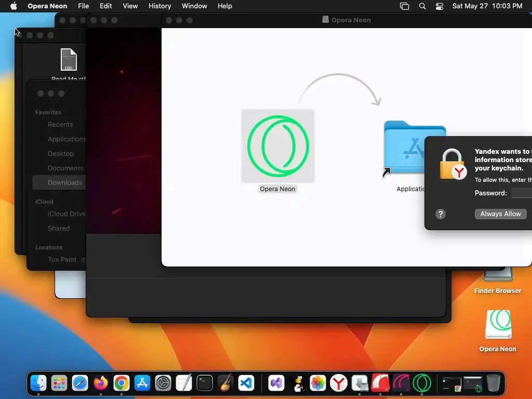Click the Read Me rtf file icon
The width and height of the screenshot is (532, 399).
(x=69, y=59)
